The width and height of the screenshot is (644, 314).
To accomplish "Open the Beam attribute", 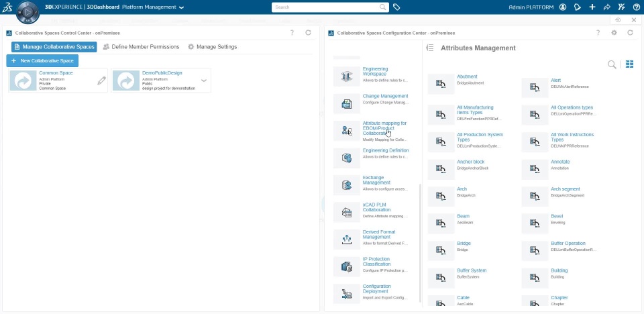I will click(x=464, y=216).
